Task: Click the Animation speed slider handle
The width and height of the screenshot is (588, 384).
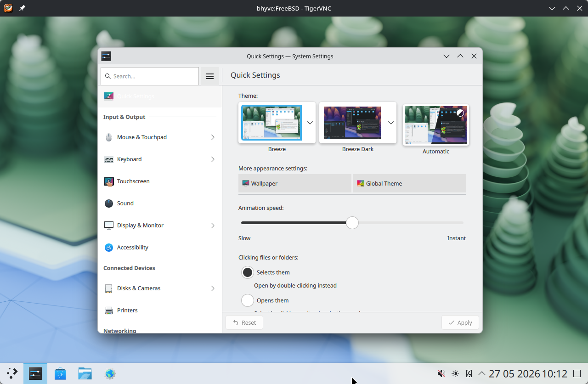Action: tap(352, 223)
